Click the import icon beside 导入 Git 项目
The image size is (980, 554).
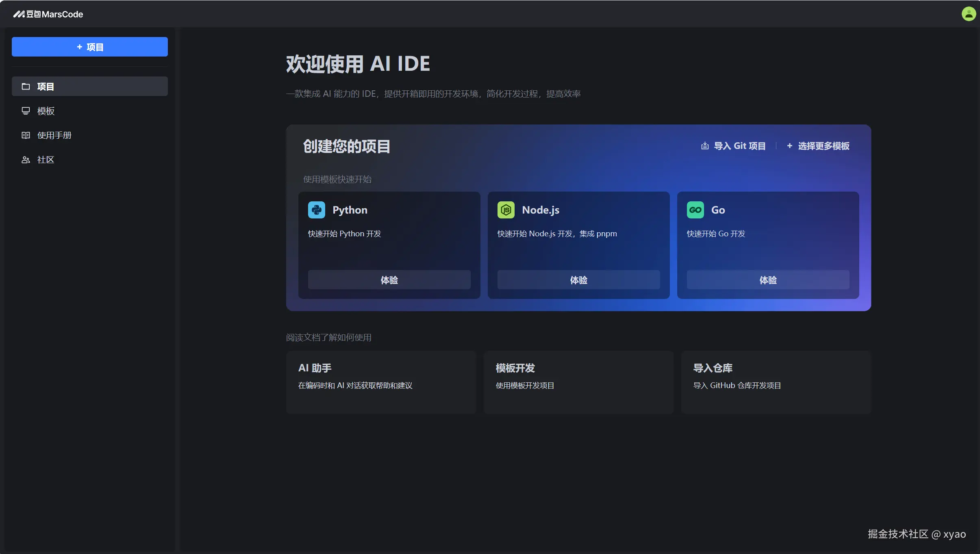[705, 146]
